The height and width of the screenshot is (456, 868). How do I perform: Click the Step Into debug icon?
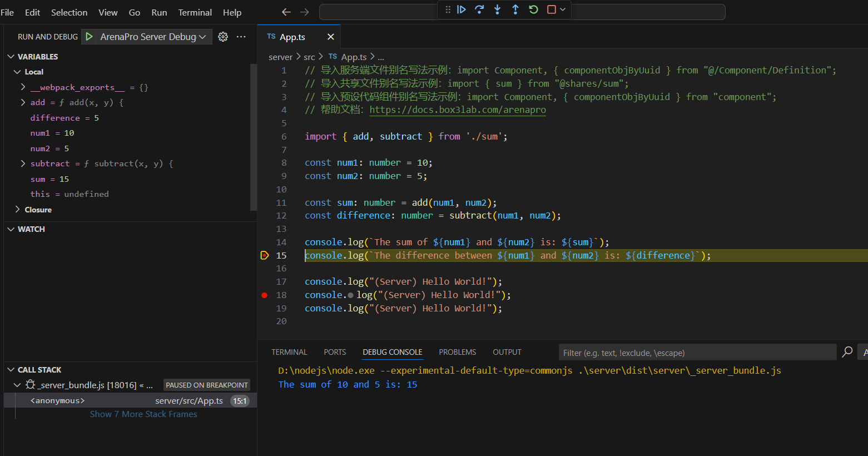[497, 9]
